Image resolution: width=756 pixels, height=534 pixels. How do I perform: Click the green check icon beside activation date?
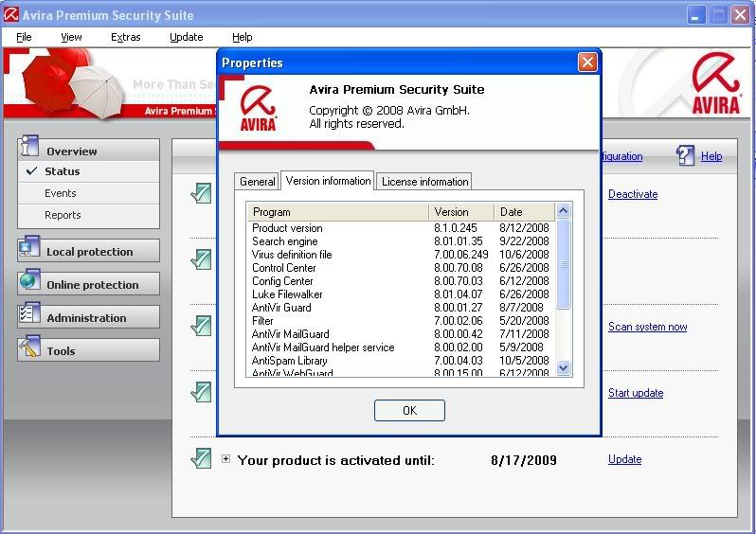click(x=201, y=458)
